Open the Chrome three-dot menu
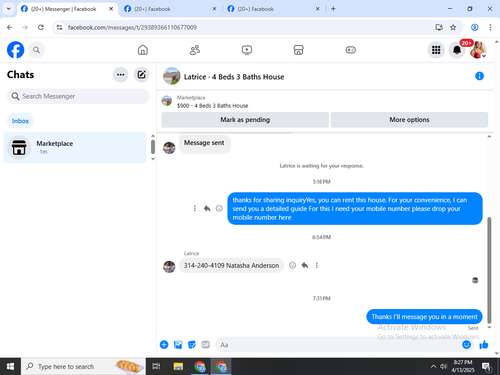This screenshot has width=500, height=375. 490,27
